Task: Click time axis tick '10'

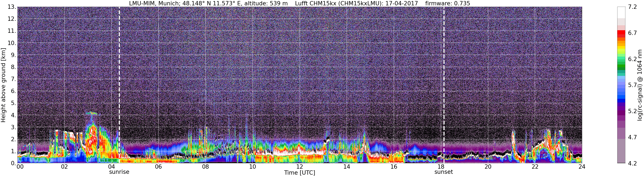Action: 253,167
